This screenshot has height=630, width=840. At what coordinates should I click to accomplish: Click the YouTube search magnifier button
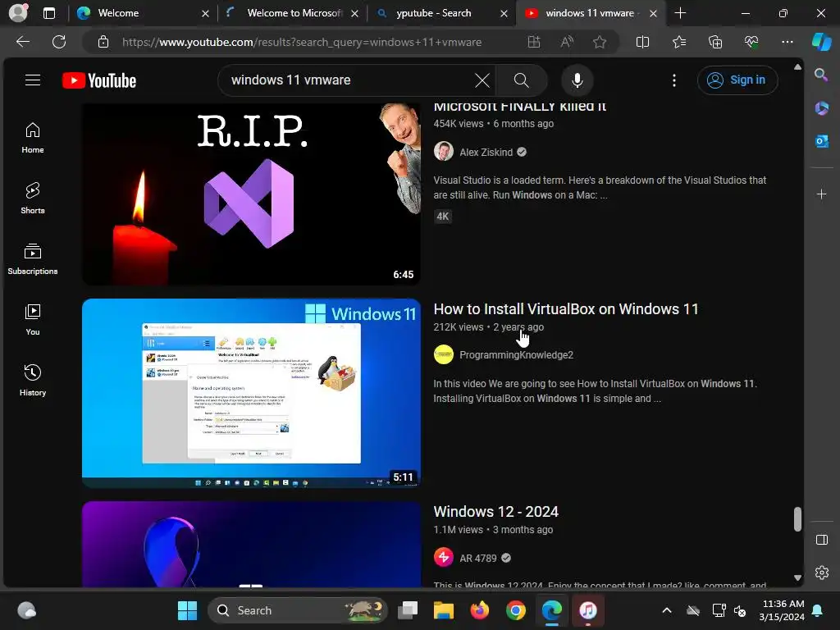tap(521, 80)
